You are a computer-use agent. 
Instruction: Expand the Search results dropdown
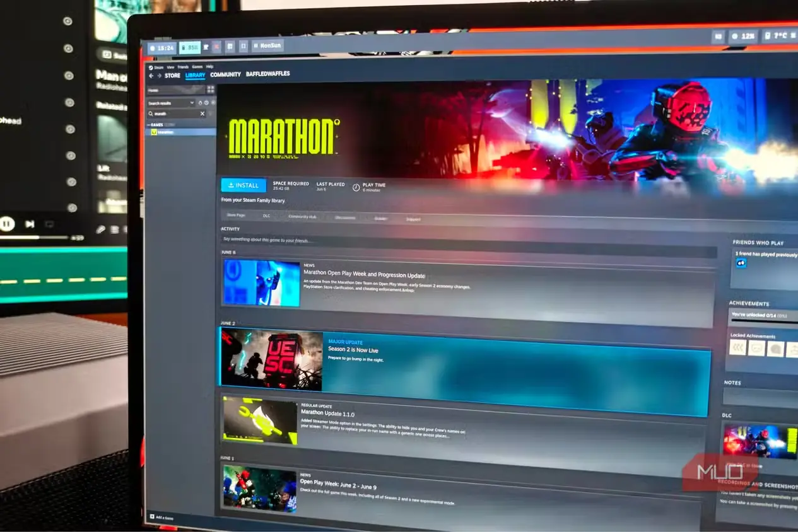pyautogui.click(x=171, y=103)
